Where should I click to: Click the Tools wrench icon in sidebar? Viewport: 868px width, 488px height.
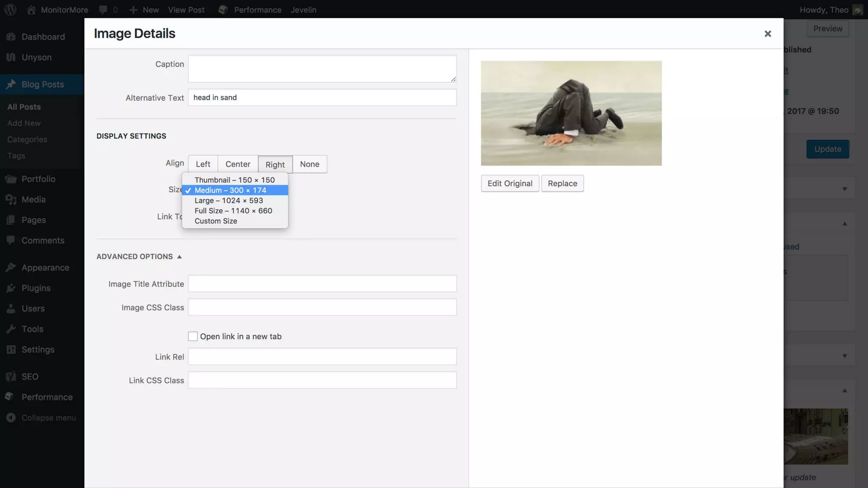pyautogui.click(x=11, y=329)
